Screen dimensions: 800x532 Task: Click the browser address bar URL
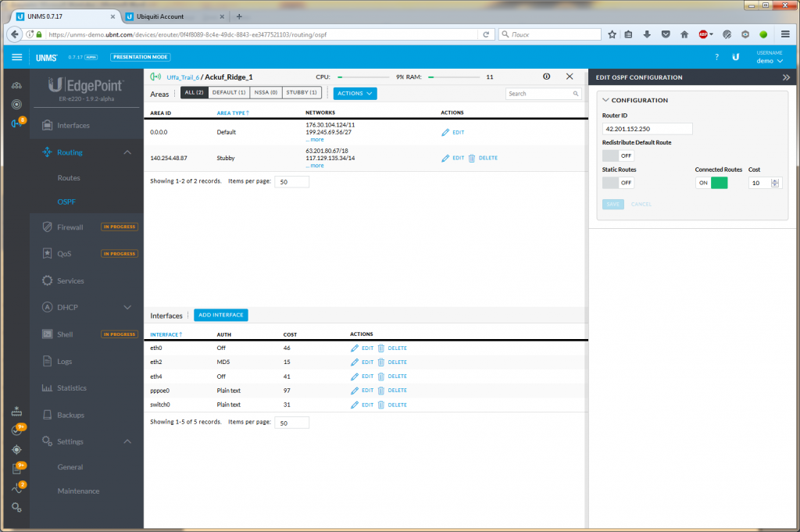point(187,34)
